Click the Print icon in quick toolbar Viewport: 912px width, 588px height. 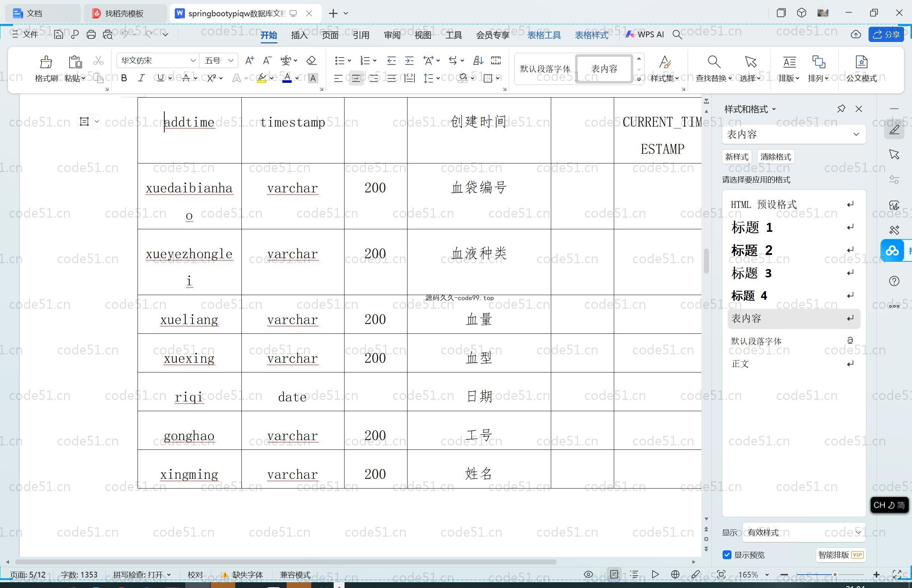pos(91,35)
